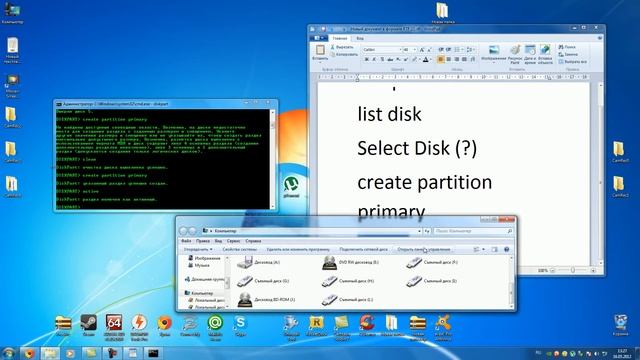The image size is (640, 360).
Task: Click the Date and time icon in WordPad
Action: pos(530,50)
